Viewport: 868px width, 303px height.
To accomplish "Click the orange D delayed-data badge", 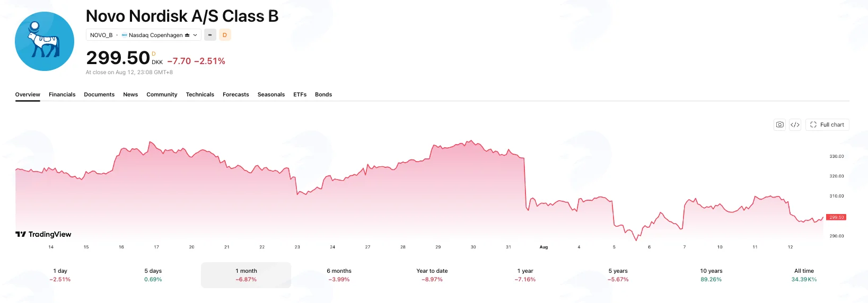I will pos(225,35).
